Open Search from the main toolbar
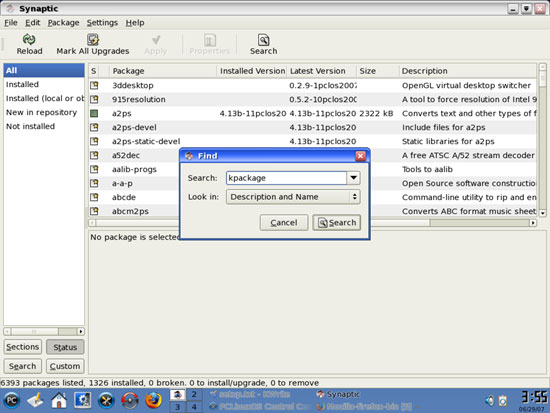Screen dimensions: 550x413 tap(263, 45)
